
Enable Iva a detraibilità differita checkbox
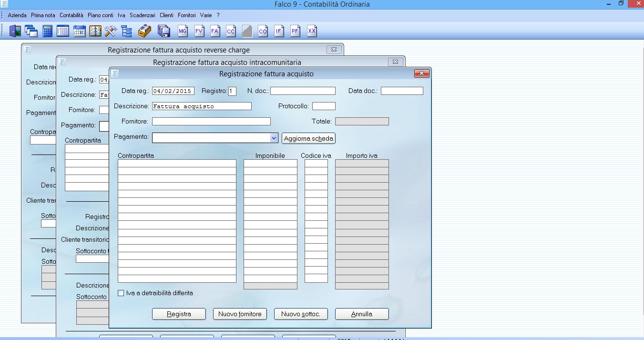click(121, 293)
